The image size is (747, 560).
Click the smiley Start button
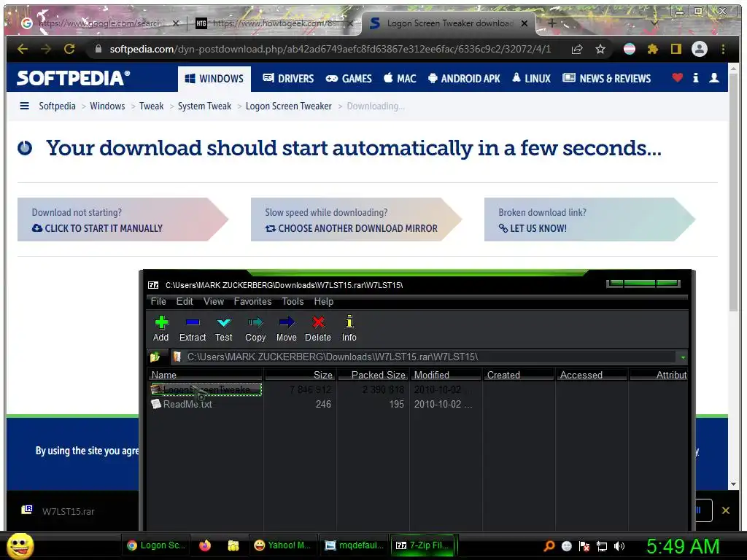[x=20, y=545]
